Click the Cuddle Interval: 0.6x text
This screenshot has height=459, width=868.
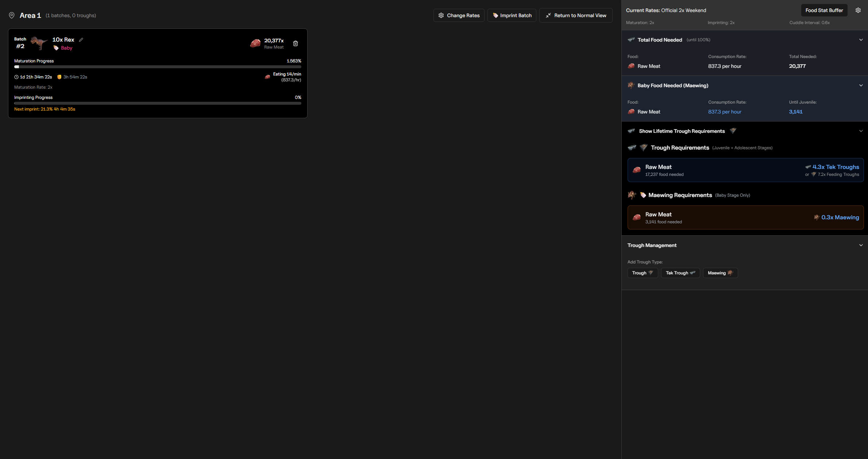[x=810, y=23]
